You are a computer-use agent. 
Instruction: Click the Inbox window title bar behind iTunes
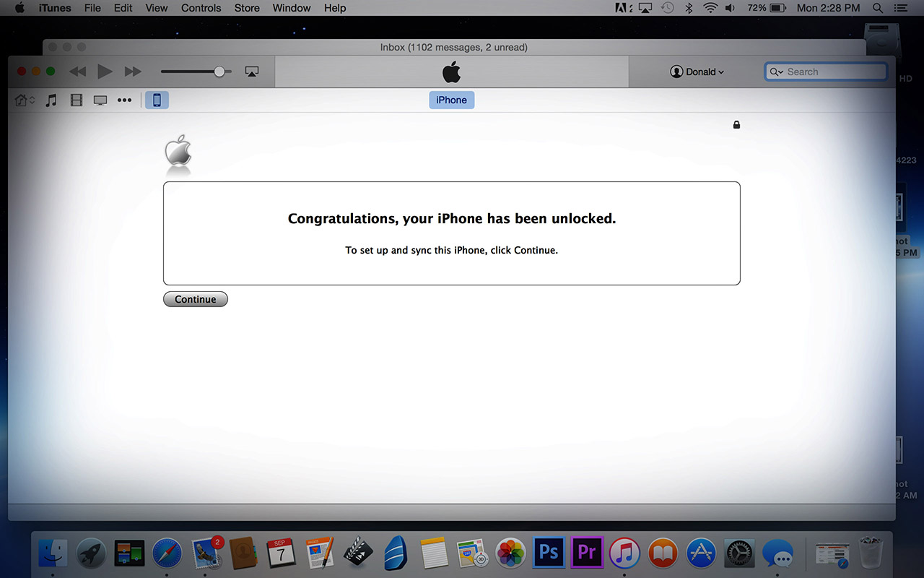(x=453, y=47)
